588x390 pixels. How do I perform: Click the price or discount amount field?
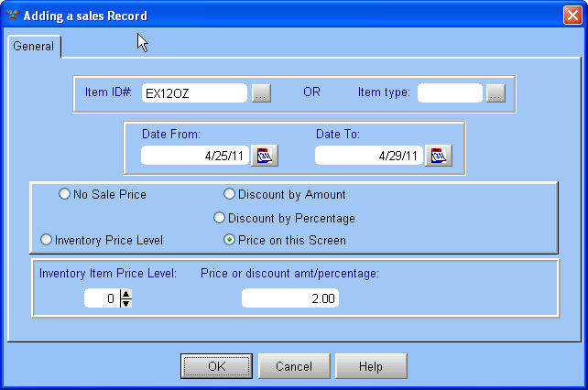[289, 298]
